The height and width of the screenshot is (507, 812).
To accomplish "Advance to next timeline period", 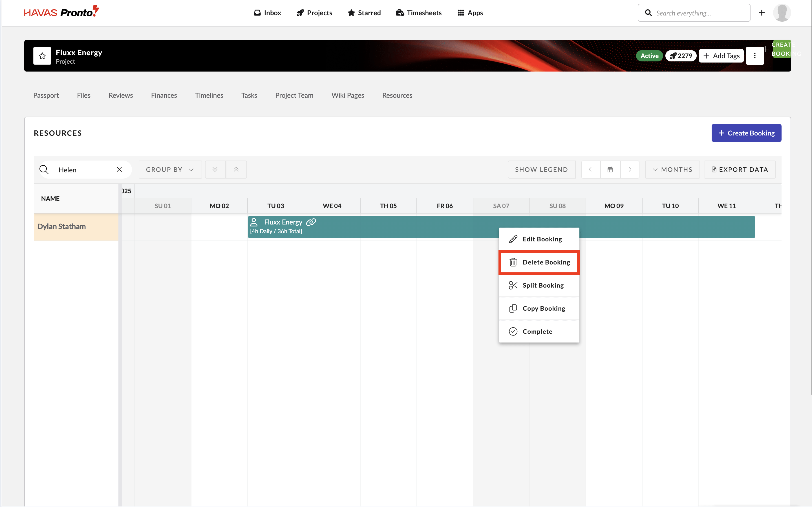I will click(630, 170).
